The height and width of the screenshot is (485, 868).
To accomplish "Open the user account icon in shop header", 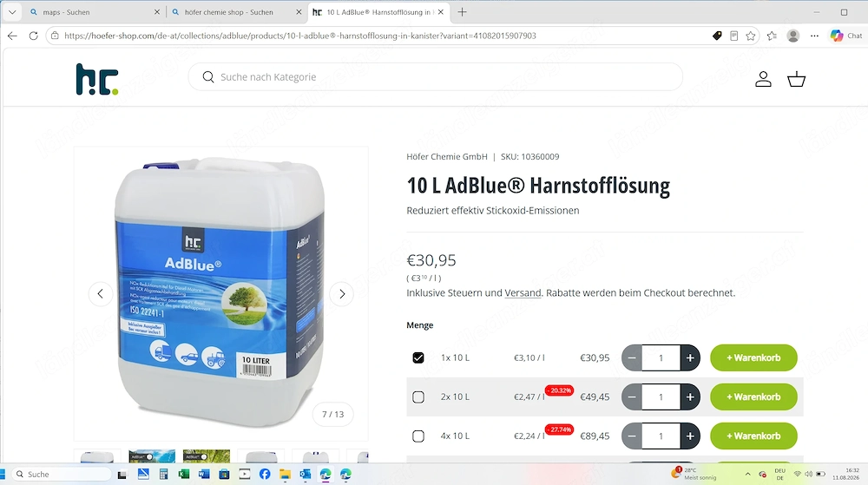I will coord(763,79).
